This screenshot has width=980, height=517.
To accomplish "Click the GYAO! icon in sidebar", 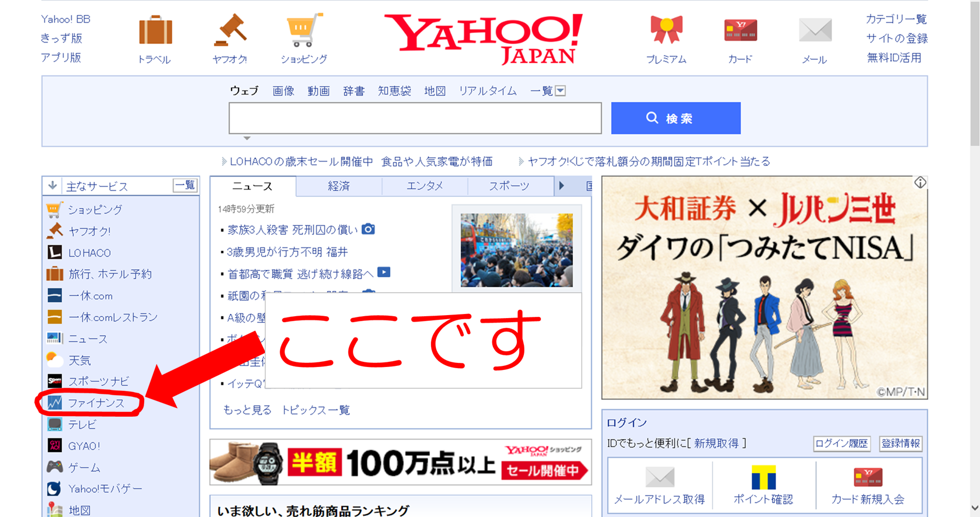I will pos(54,446).
